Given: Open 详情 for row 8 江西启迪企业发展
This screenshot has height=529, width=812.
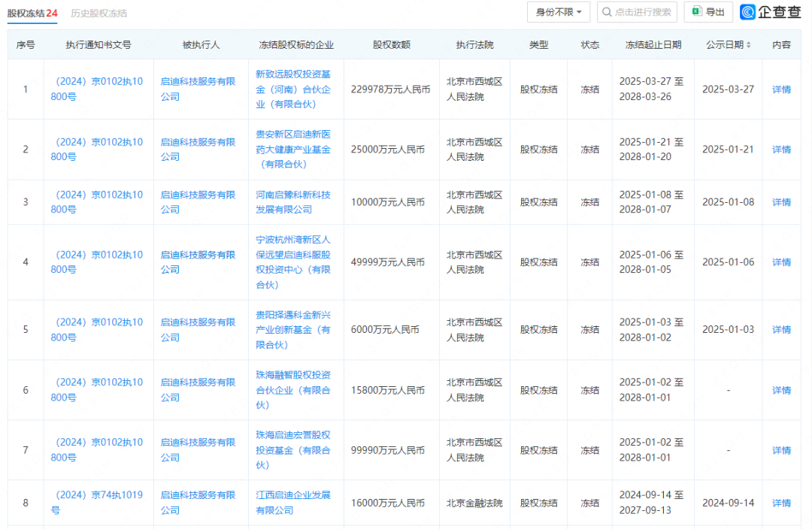Looking at the screenshot, I should 781,503.
